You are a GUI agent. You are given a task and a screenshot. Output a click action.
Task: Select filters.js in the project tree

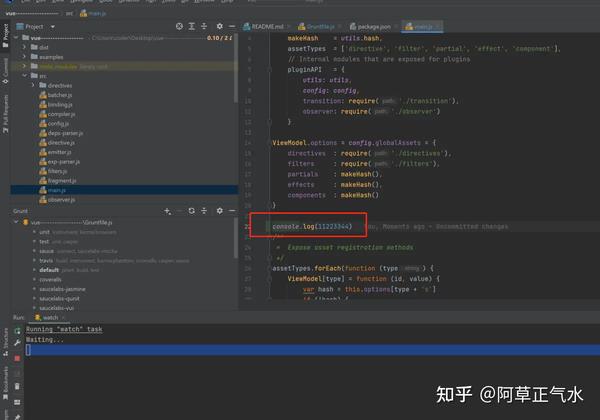[53, 171]
